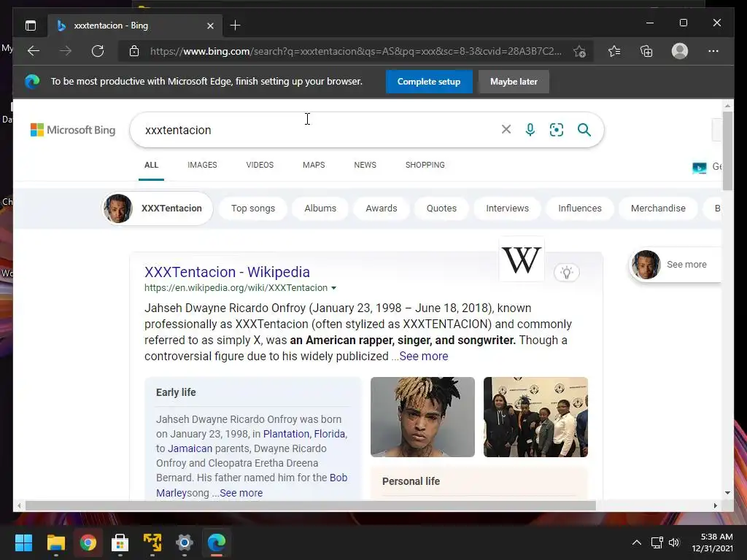The image size is (747, 560).
Task: Open Edge Settings and more menu
Action: point(713,51)
